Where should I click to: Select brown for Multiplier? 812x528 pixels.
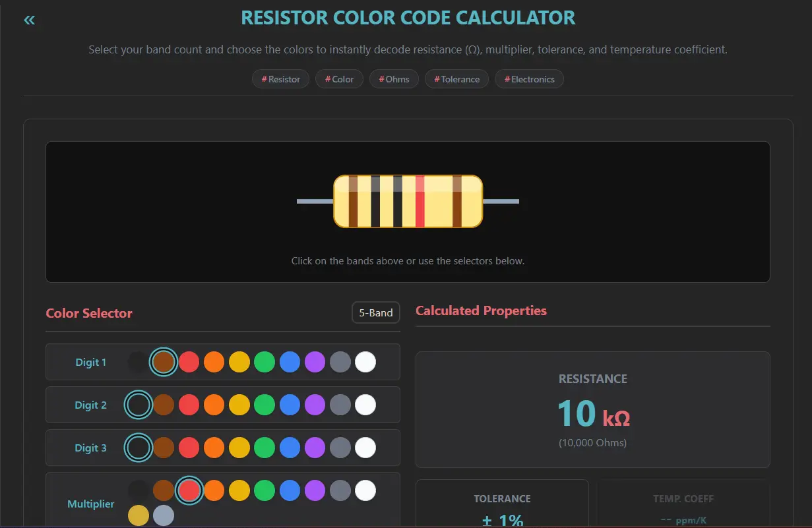pos(164,490)
